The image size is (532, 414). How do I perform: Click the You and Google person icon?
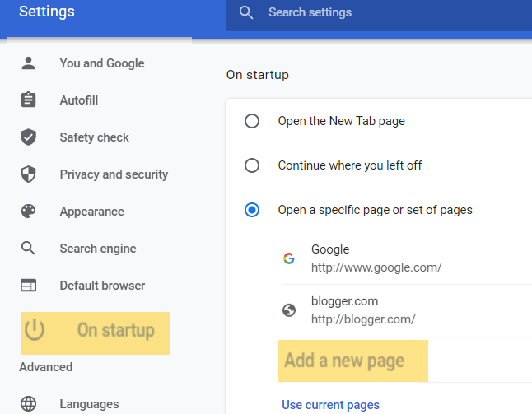click(29, 63)
